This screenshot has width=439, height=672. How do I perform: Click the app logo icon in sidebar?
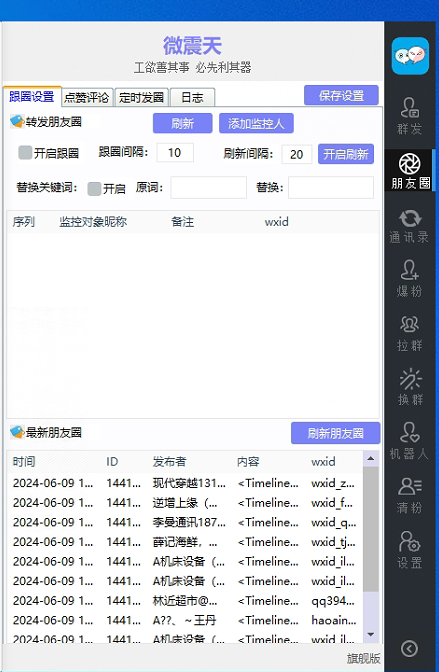point(410,56)
